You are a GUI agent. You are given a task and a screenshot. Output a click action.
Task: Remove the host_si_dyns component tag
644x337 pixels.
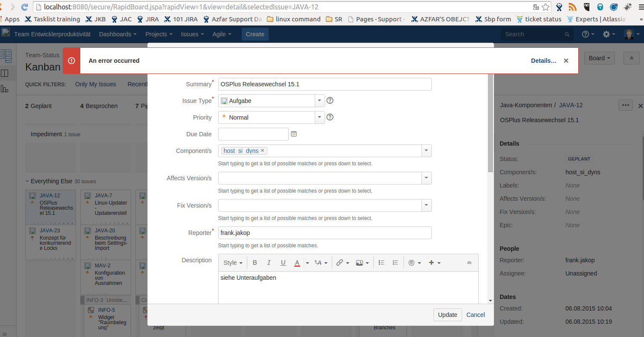click(263, 150)
